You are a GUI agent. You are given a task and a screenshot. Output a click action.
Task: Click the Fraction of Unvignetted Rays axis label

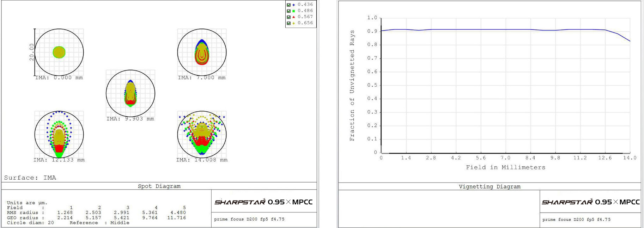tap(352, 86)
